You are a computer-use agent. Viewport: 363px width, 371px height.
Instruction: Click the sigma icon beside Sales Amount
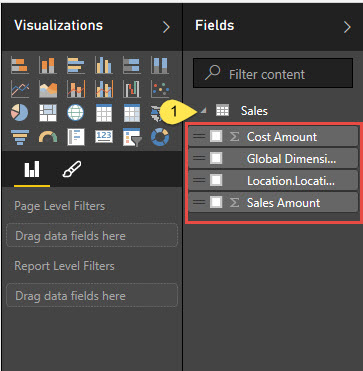click(x=235, y=203)
